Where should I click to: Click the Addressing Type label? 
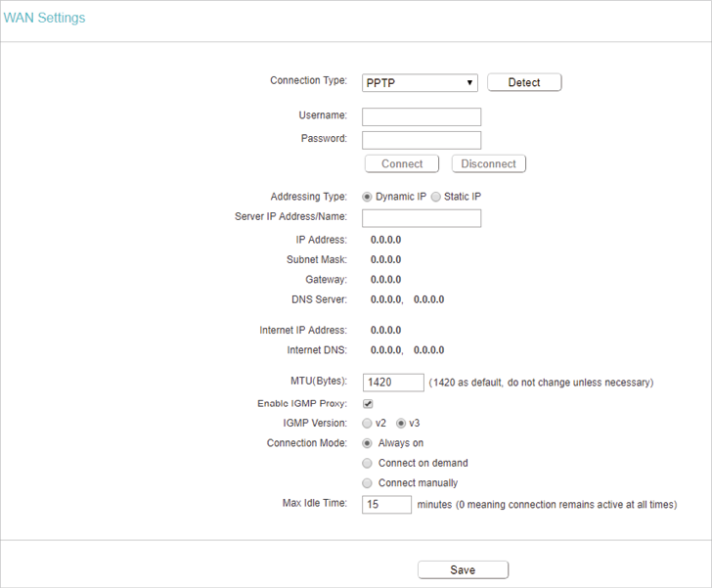point(309,197)
